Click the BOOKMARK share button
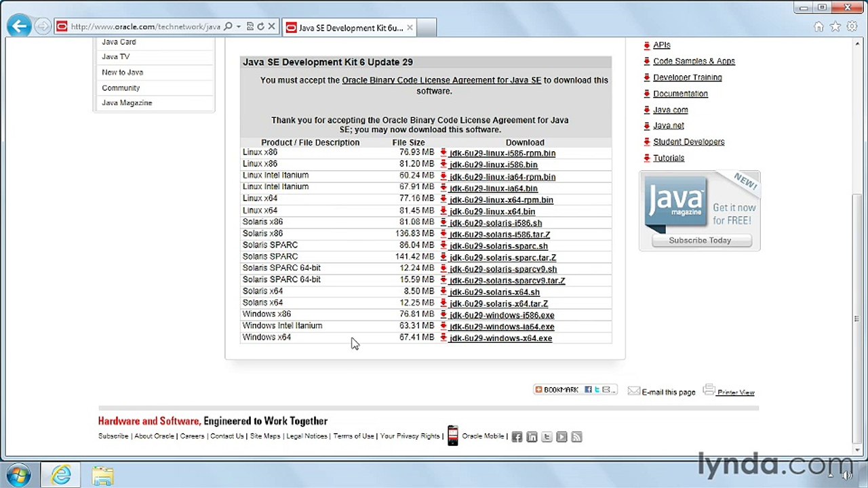Viewport: 868px width, 488px height. click(574, 390)
